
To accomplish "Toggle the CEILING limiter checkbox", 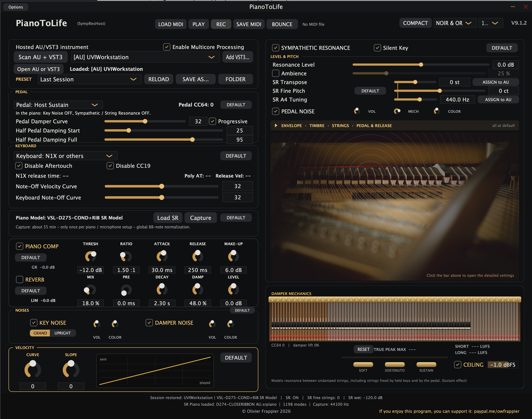I will [458, 365].
